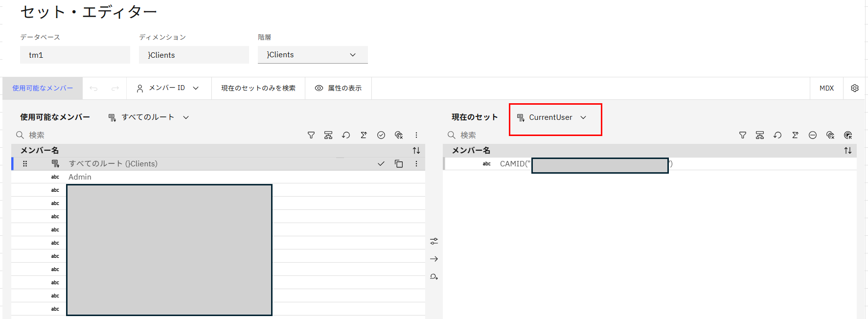Screen dimensions: 868x319
Task: Click the replace icon below the right arrow
Action: click(434, 276)
